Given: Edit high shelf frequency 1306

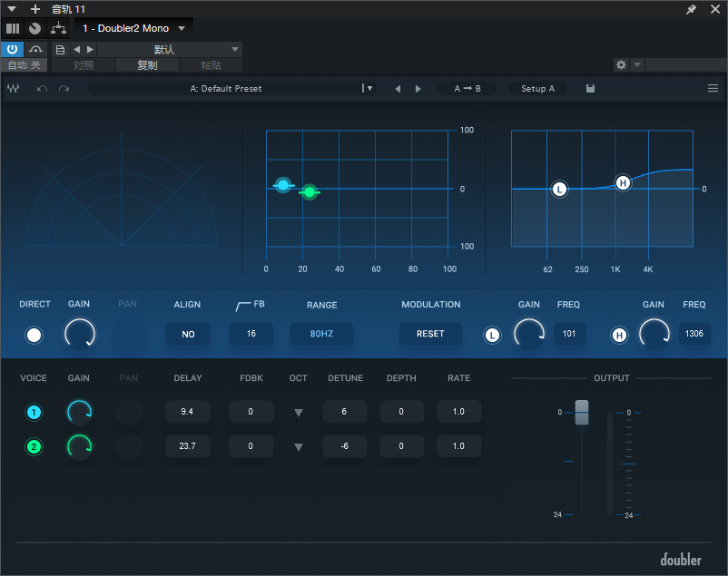Looking at the screenshot, I should point(694,334).
